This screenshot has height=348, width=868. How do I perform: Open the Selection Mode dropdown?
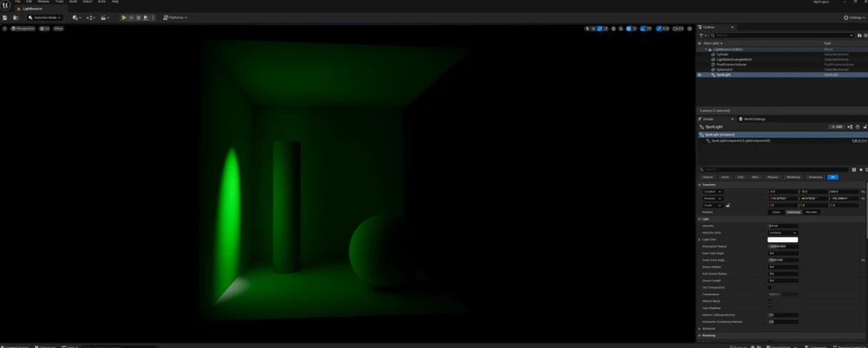(x=44, y=17)
